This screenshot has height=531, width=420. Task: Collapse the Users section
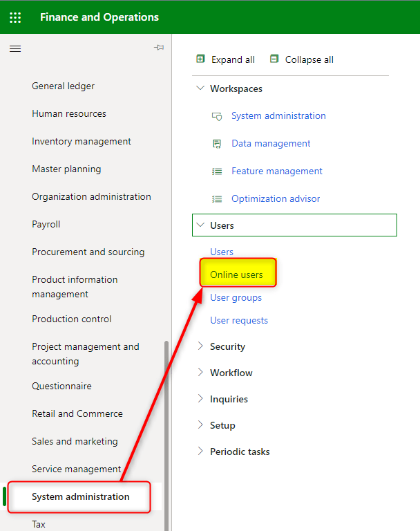[x=200, y=225]
